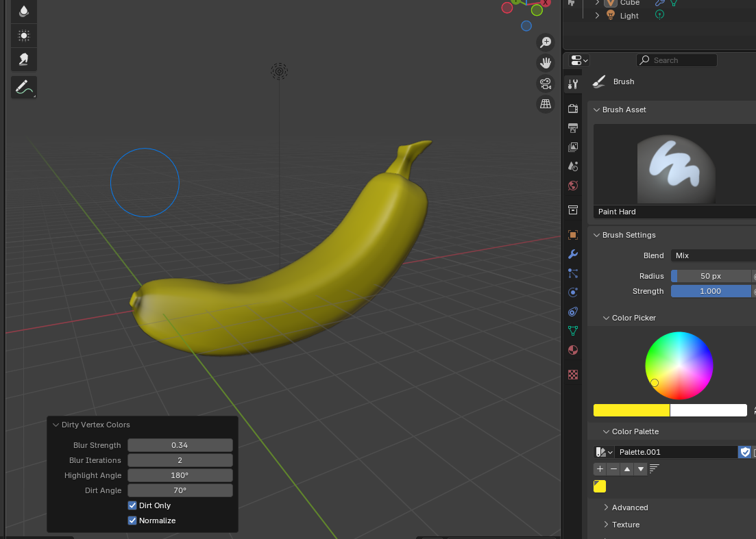
Task: Uncheck the Dirt Only checkbox
Action: coord(132,505)
